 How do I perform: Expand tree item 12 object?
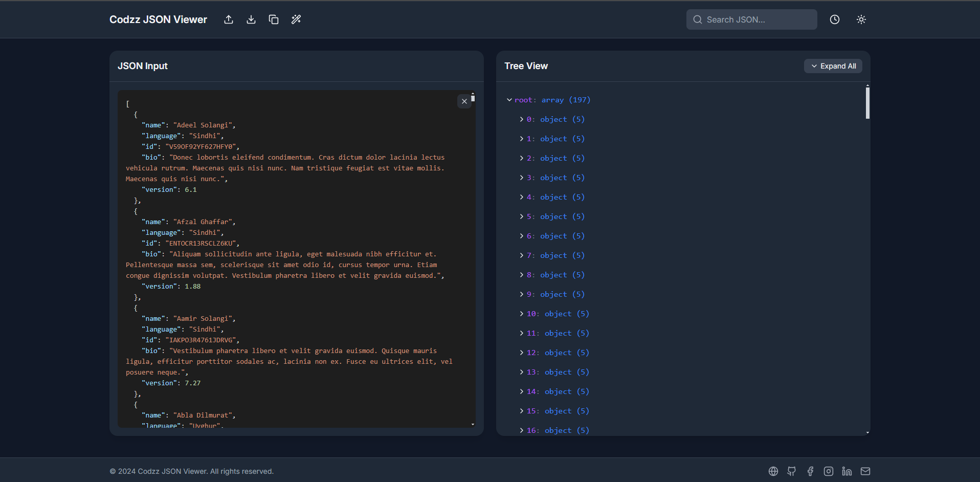tap(522, 353)
